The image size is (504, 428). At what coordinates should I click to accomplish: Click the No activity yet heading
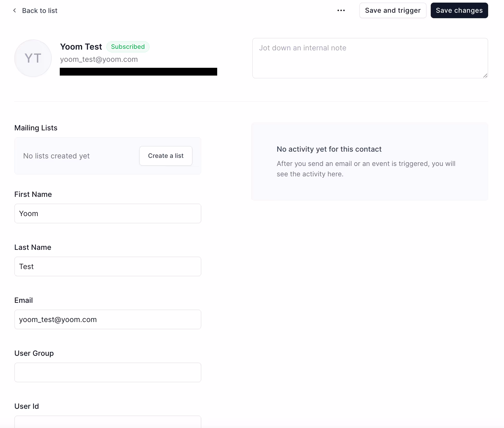tap(329, 149)
